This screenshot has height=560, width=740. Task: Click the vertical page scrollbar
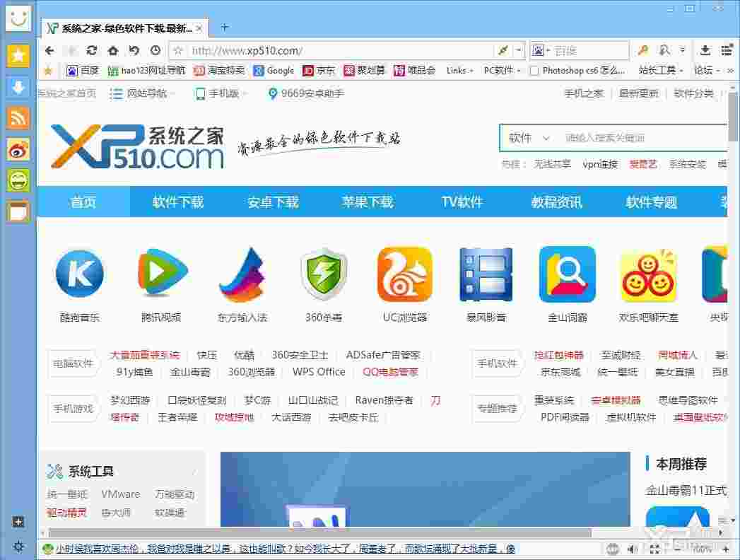point(732,117)
